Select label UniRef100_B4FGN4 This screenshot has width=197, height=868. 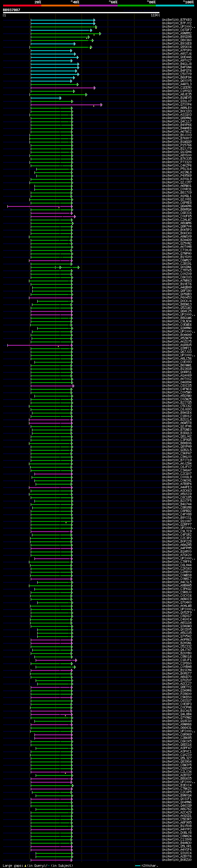[177, 67]
